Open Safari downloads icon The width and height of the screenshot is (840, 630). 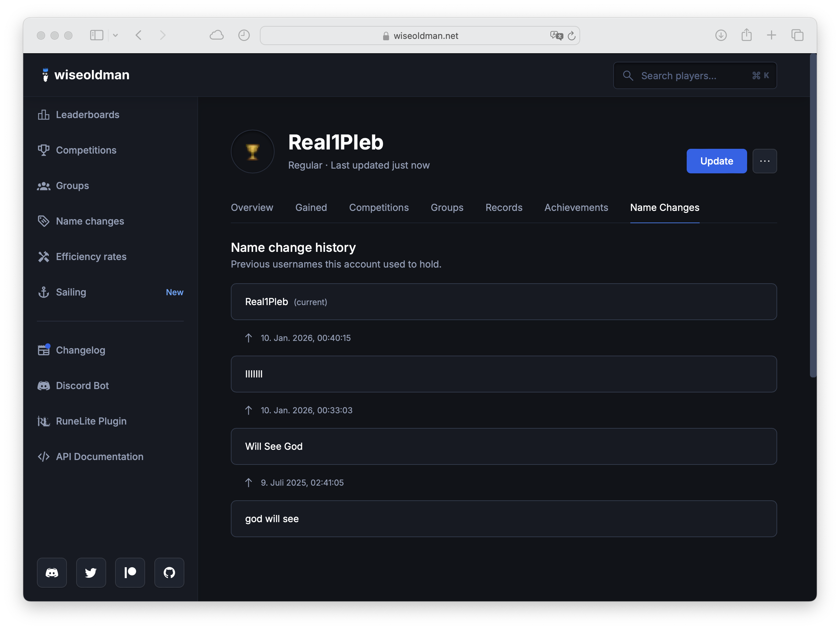pyautogui.click(x=721, y=35)
